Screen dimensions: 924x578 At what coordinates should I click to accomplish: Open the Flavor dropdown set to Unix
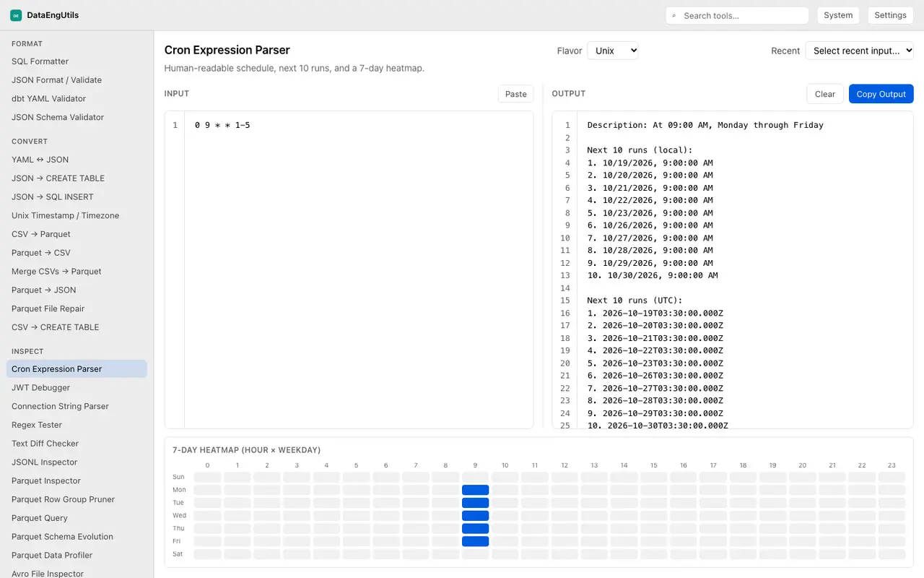pyautogui.click(x=613, y=51)
